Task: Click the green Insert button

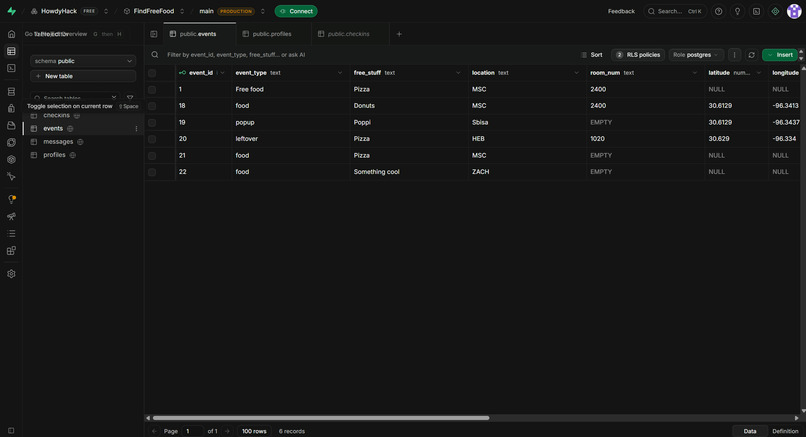Action: 780,55
